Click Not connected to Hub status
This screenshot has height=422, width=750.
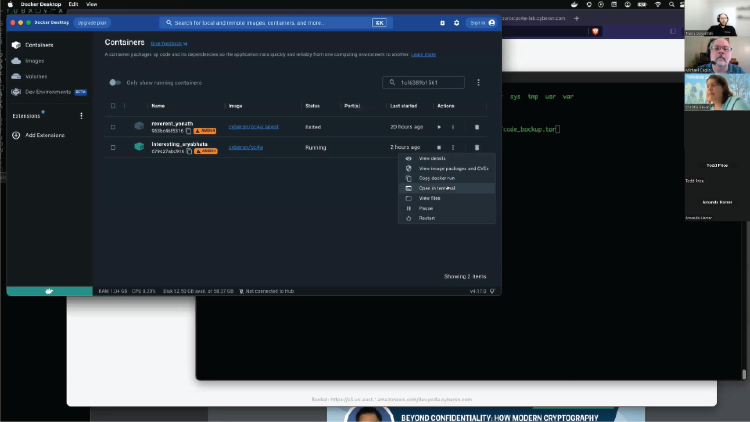tap(266, 291)
